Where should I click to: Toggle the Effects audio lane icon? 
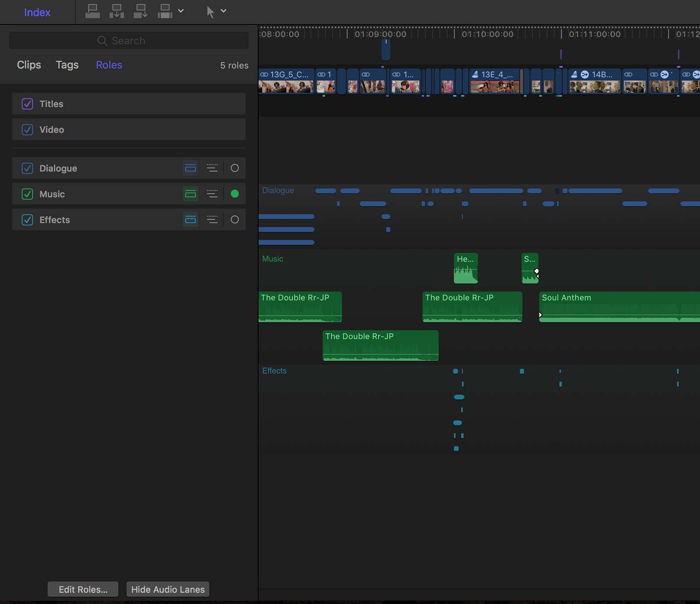[x=190, y=220]
